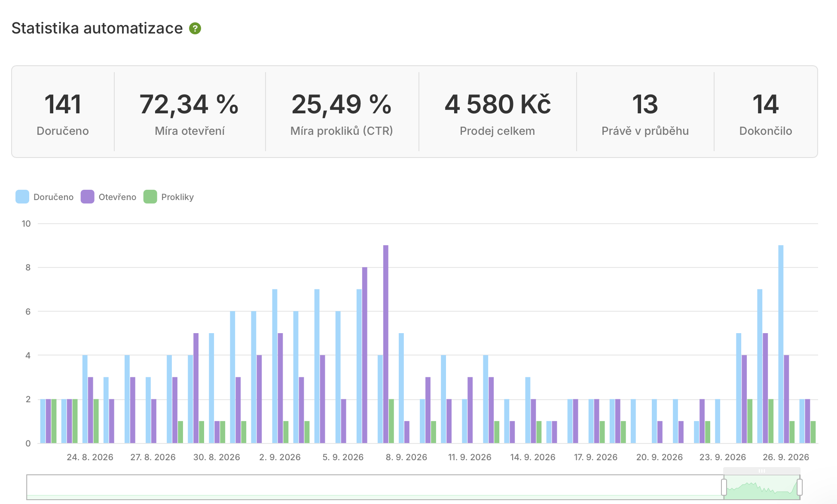Screen dimensions: 837x504
Task: Grab the left handle of range navigator
Action: coord(724,487)
